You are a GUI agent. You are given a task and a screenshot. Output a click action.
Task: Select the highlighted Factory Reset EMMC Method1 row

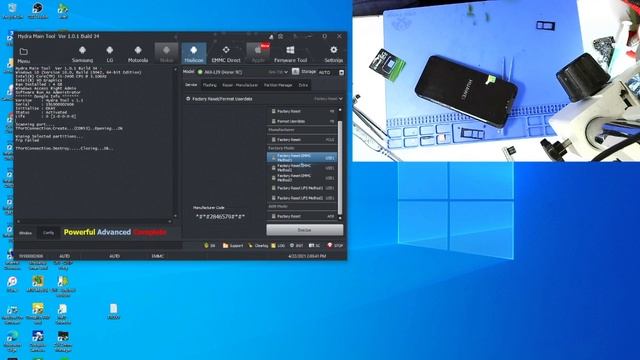[x=302, y=158]
